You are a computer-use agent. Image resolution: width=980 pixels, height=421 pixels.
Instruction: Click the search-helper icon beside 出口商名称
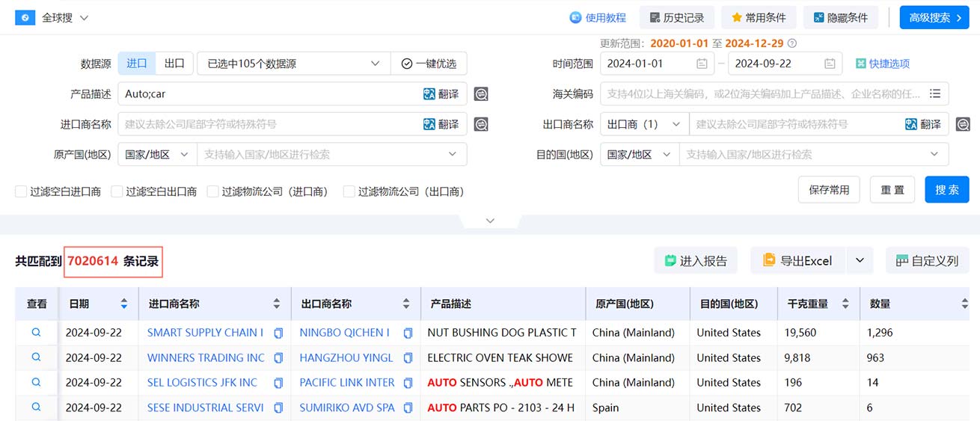click(963, 124)
